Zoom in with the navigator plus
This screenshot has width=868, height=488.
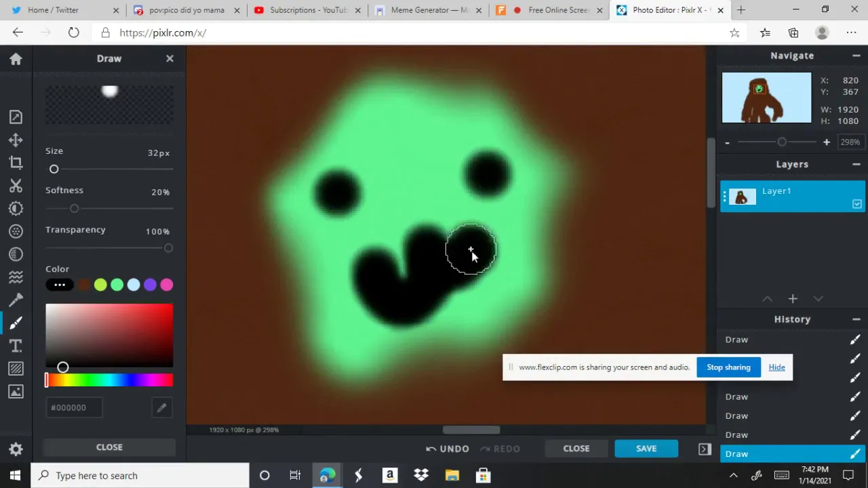pos(826,142)
